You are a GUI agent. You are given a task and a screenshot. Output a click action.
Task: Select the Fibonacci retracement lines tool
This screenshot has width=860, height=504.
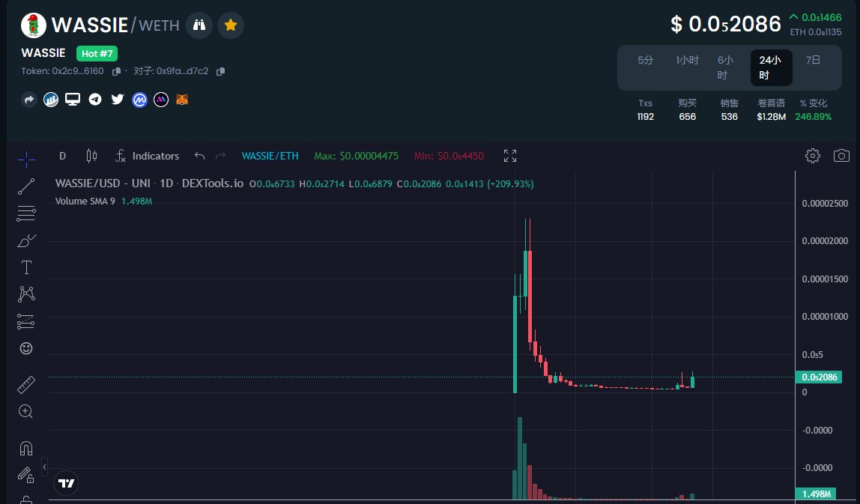tap(25, 213)
